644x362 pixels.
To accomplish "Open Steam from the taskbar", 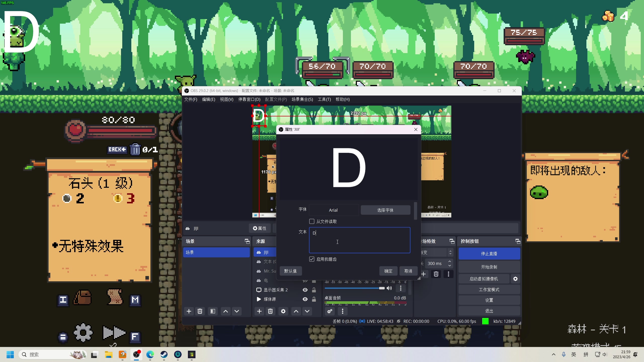I will coord(164,354).
